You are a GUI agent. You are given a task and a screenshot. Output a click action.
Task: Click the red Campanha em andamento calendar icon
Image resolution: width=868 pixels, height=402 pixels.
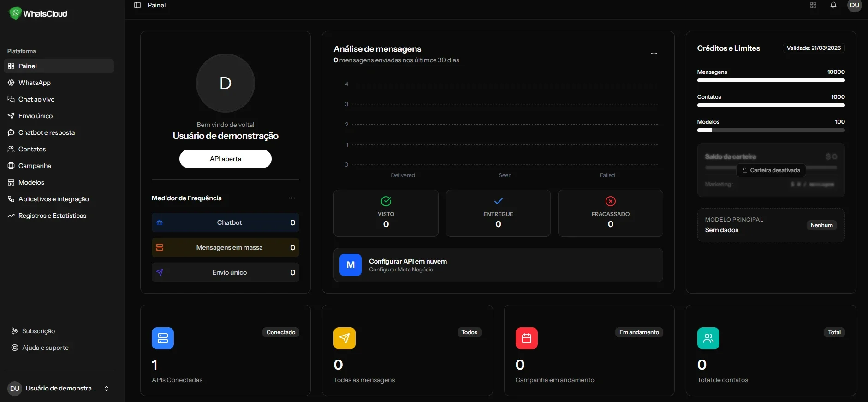[527, 338]
